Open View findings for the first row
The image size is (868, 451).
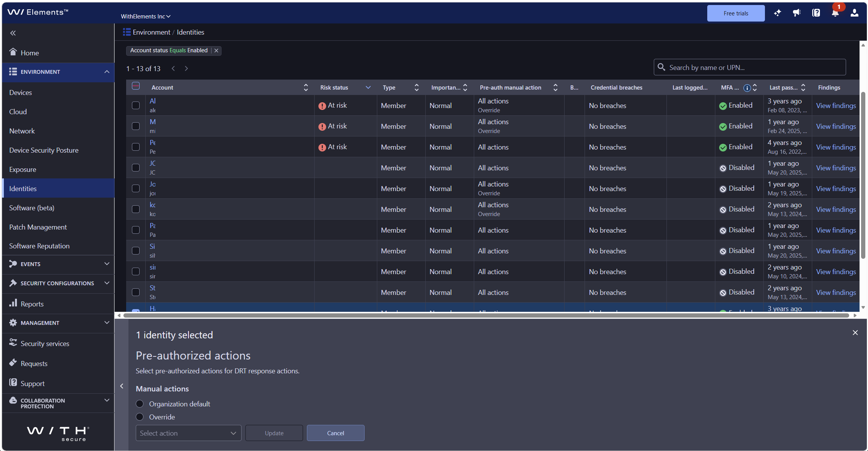[x=836, y=105]
